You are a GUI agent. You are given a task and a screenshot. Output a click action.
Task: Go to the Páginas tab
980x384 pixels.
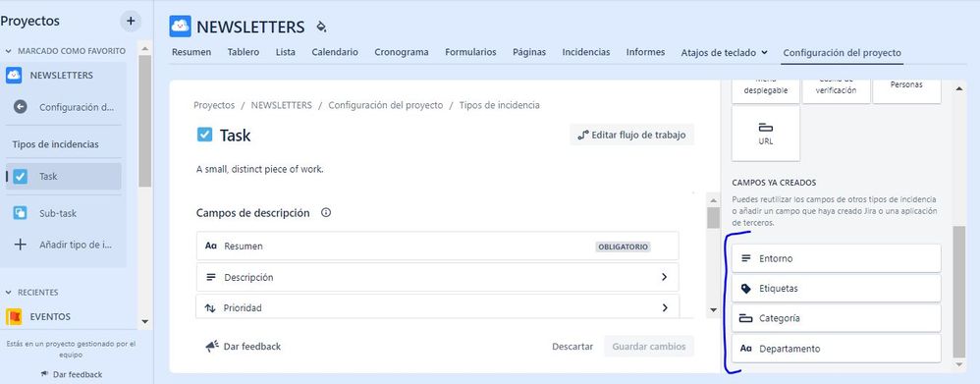[x=528, y=52]
